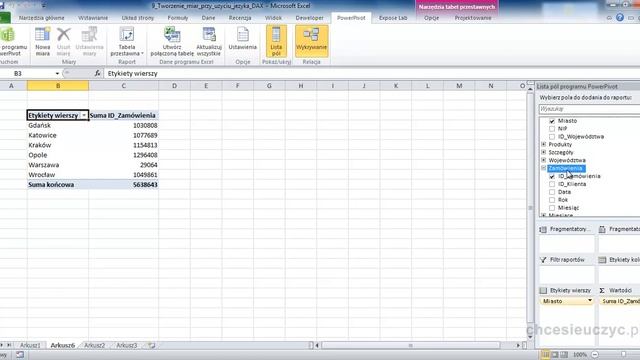Open Tabela przestawna dropdown arrow

(142, 53)
